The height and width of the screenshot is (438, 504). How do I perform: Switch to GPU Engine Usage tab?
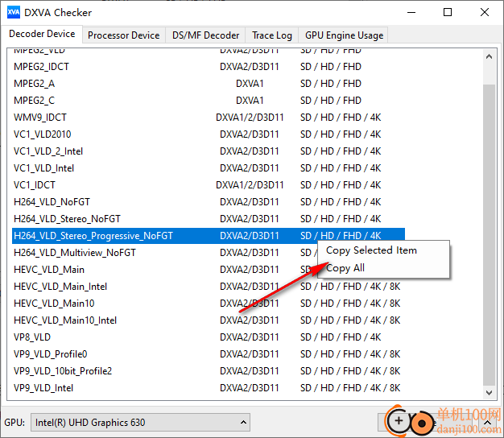click(x=344, y=35)
